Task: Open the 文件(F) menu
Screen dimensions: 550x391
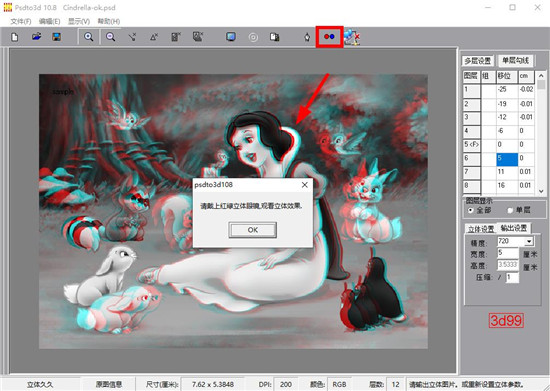Action: tap(21, 21)
